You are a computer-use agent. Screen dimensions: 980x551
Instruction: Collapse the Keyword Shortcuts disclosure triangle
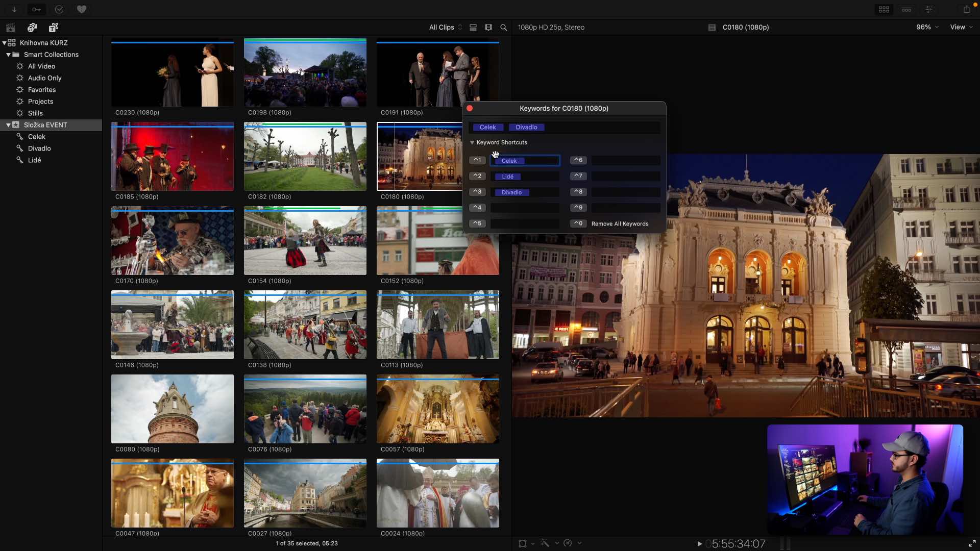472,143
